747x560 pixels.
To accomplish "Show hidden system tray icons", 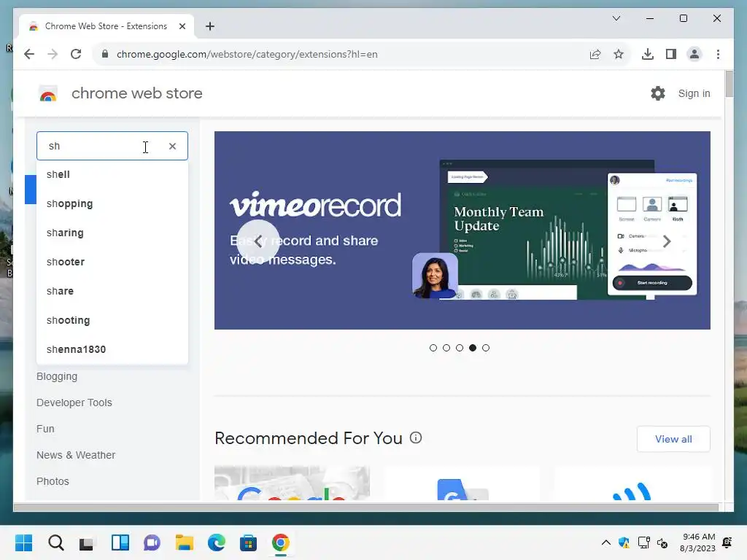I will [x=606, y=542].
